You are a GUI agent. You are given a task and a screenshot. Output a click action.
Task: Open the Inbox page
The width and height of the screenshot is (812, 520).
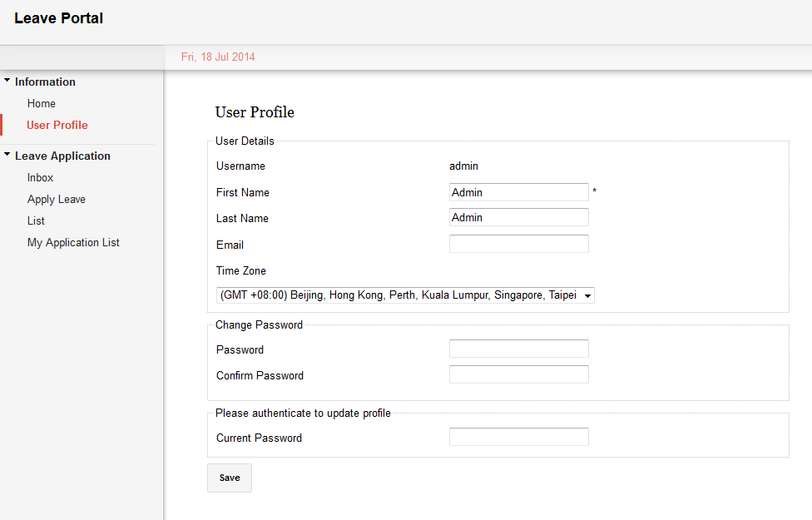(40, 178)
